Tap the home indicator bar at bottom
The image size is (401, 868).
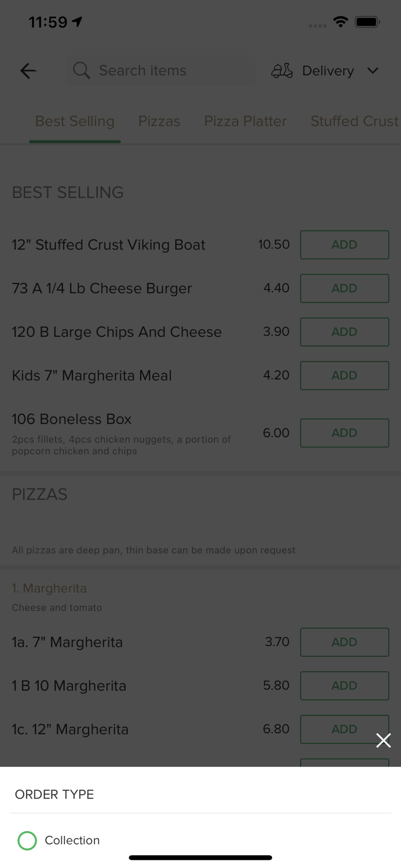[200, 858]
